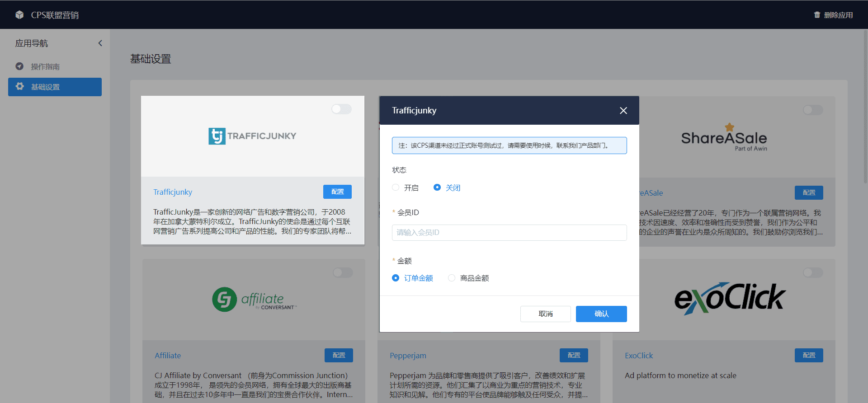Click the Trafficjunky dialog title text
This screenshot has height=403, width=868.
(414, 110)
